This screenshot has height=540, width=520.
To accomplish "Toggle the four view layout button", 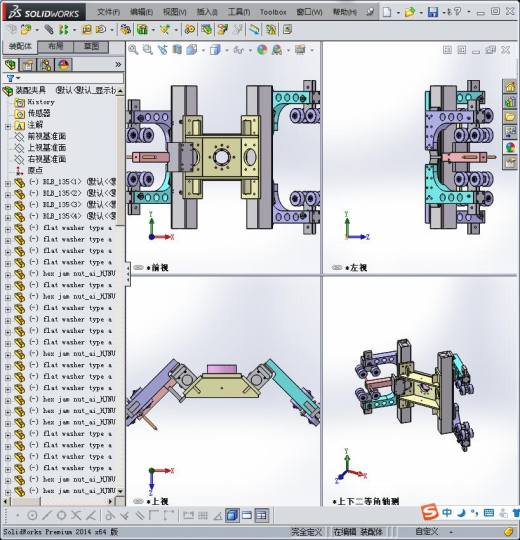I will [262, 515].
